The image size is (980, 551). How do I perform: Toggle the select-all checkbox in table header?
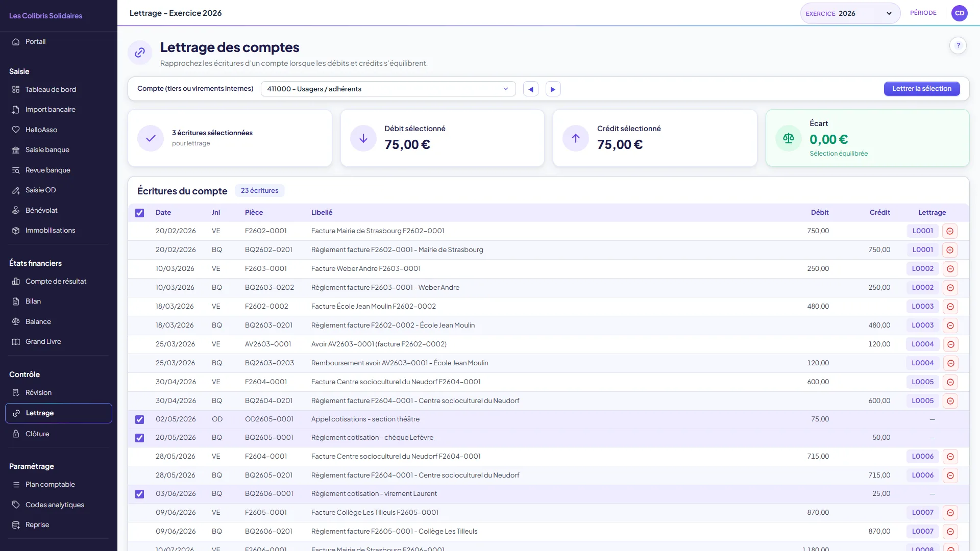point(139,213)
